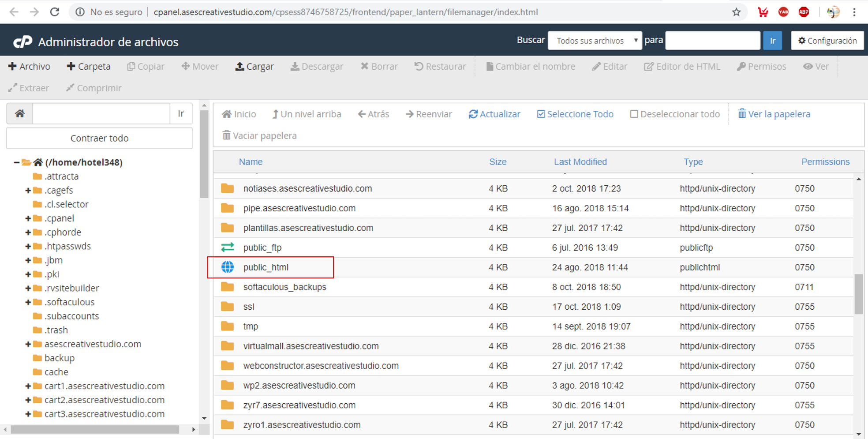Create new file with Archivo button

click(29, 67)
